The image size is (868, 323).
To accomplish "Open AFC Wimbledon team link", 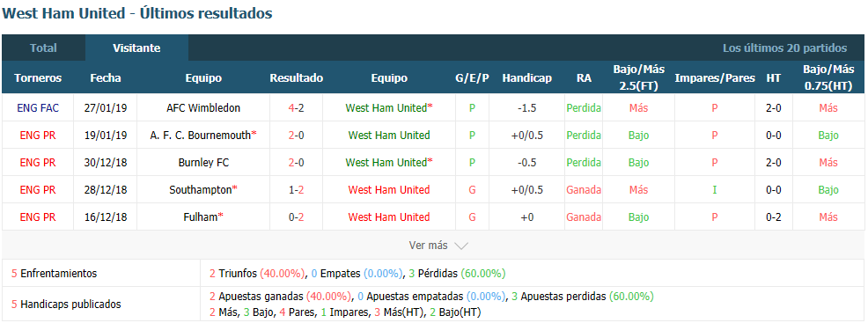I will 203,108.
